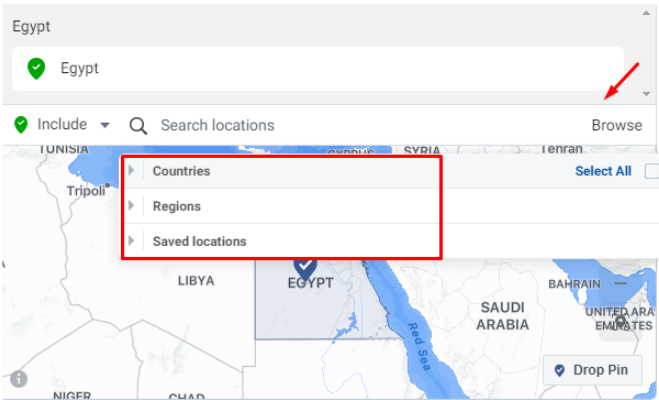Click into the Search locations field
Screen dimensions: 659x400
pyautogui.click(x=300, y=125)
